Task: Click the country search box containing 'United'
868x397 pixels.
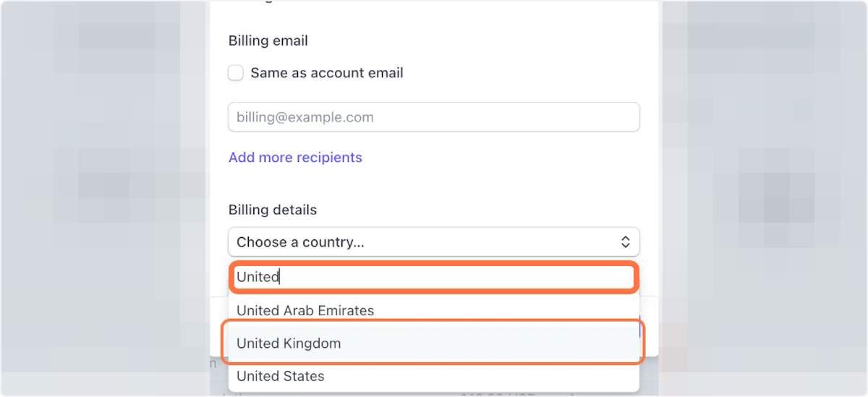Action: 433,277
